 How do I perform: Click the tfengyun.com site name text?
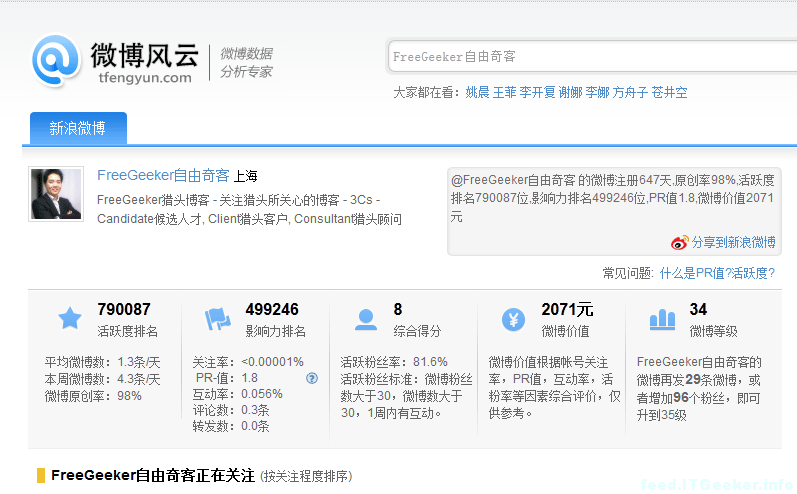[x=145, y=78]
